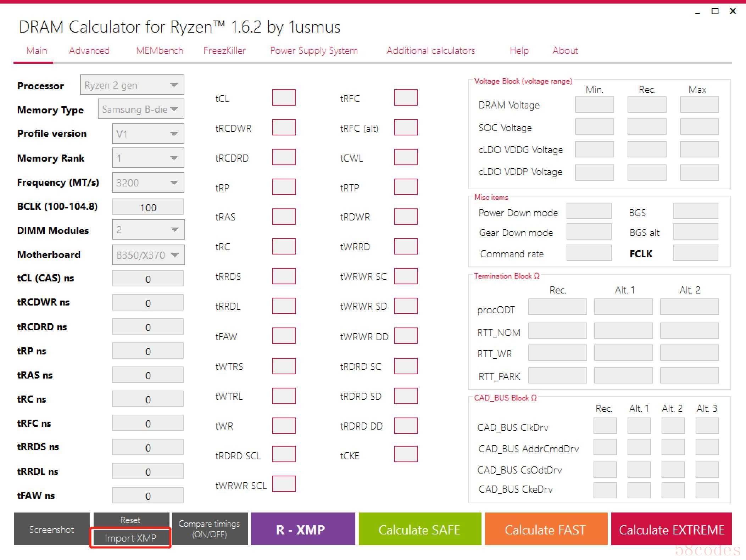Click the tRFC timing box

click(x=406, y=97)
